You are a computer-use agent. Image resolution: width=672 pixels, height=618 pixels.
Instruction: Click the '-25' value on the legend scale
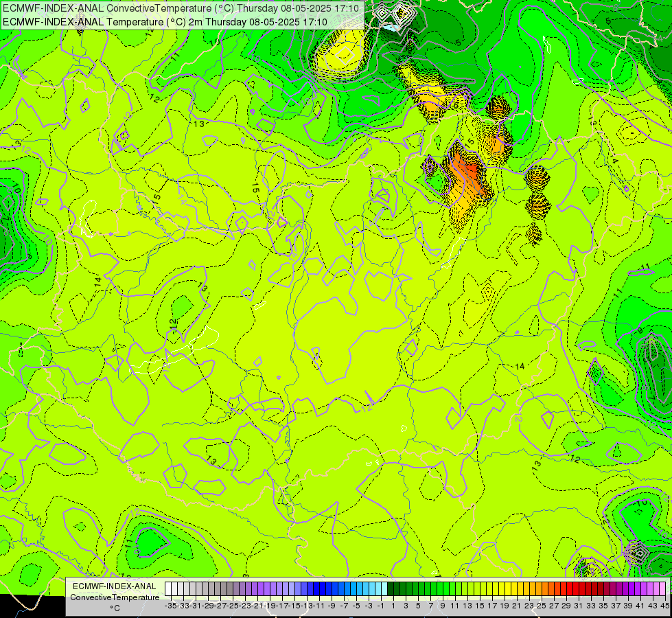233,606
